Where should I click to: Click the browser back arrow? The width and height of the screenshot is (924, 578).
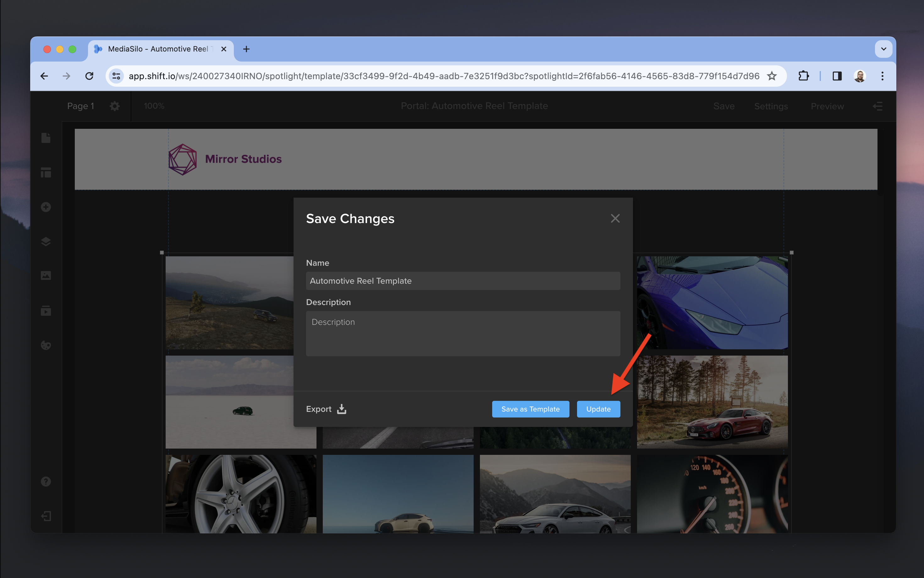click(44, 76)
